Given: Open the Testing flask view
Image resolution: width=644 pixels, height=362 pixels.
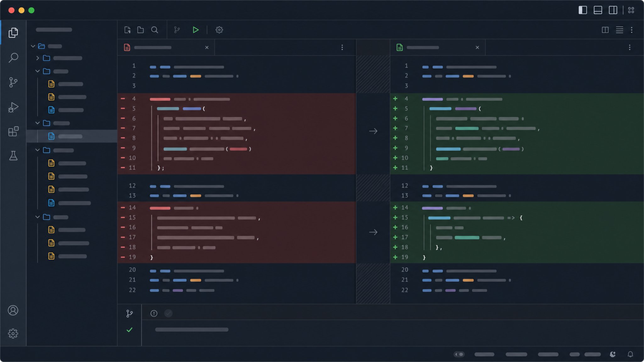Looking at the screenshot, I should pos(13,156).
